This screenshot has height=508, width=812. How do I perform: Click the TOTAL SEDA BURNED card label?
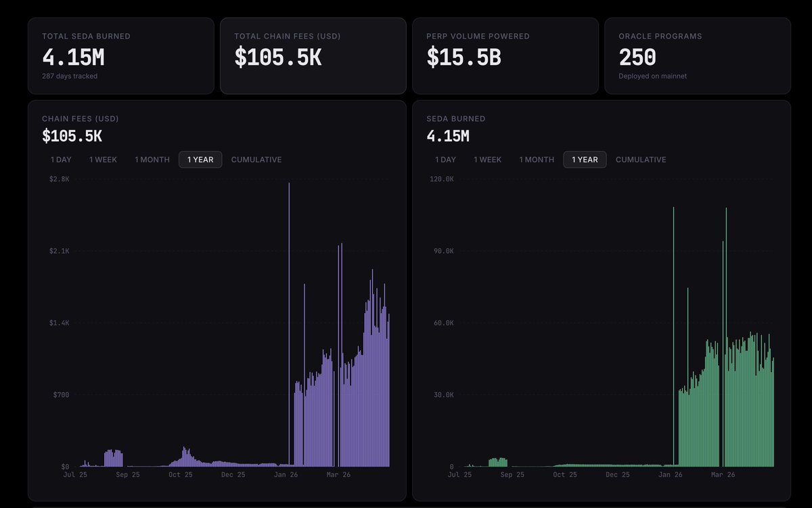click(x=86, y=37)
